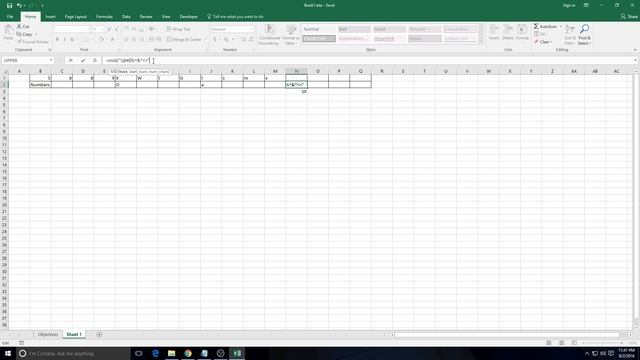
Task: Click the Tell me what you want to do box
Action: tap(235, 17)
